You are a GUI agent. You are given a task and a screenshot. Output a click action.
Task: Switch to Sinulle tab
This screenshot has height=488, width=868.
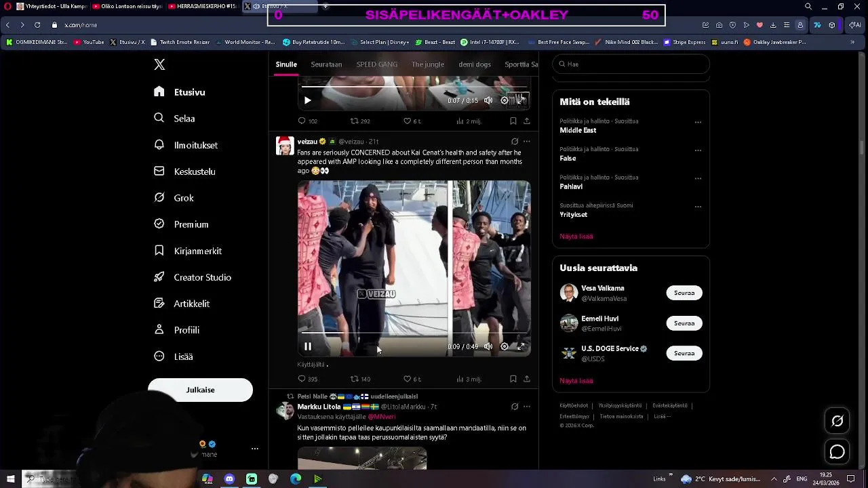pos(286,64)
